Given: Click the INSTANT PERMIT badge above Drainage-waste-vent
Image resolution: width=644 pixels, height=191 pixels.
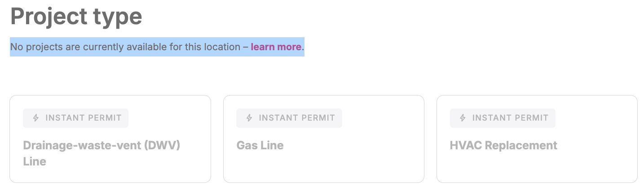Looking at the screenshot, I should (76, 118).
